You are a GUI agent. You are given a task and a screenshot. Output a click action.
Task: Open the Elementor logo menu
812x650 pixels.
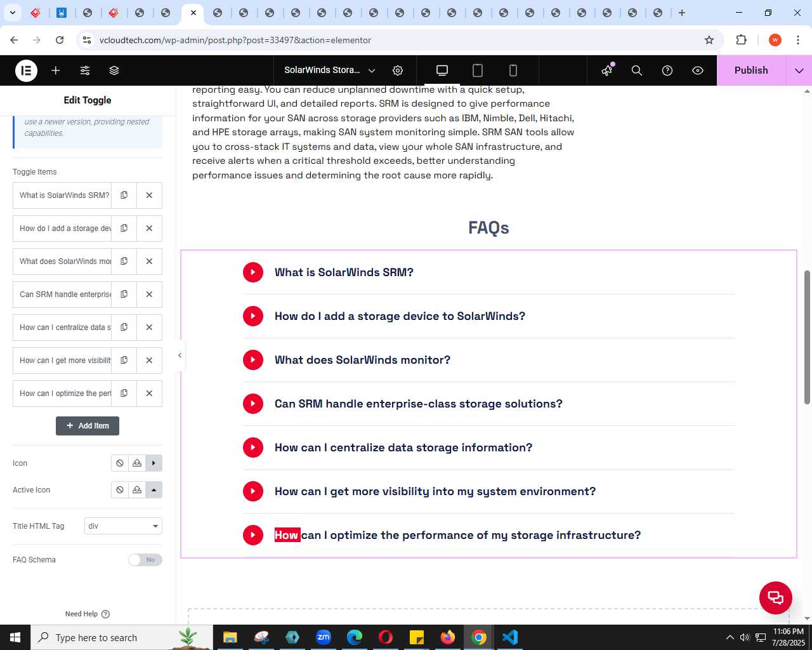pos(26,70)
